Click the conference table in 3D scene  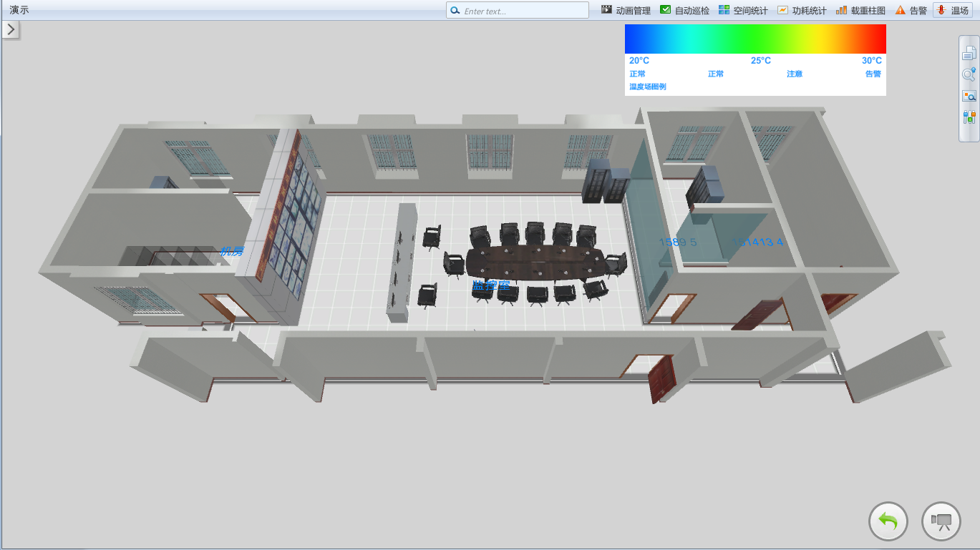tap(537, 262)
